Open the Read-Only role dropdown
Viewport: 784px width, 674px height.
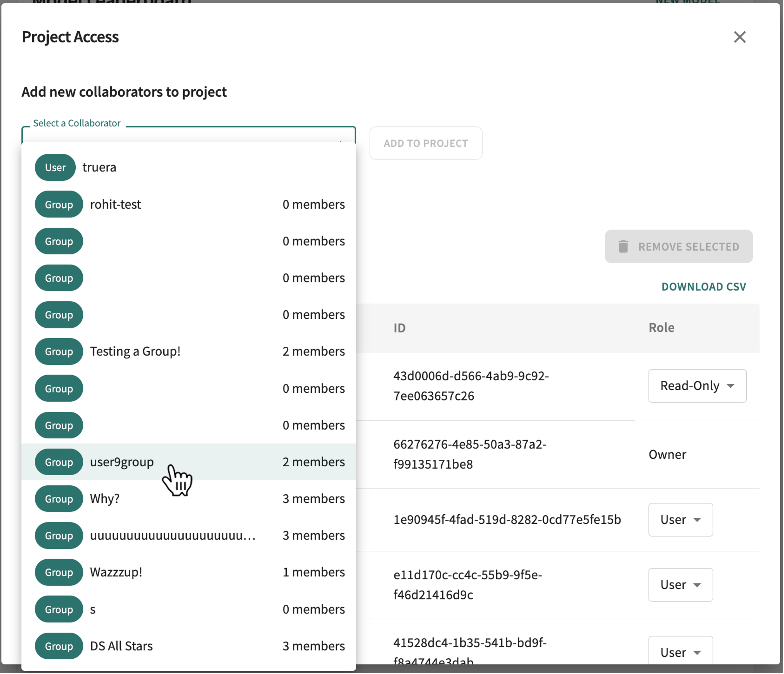(x=697, y=386)
